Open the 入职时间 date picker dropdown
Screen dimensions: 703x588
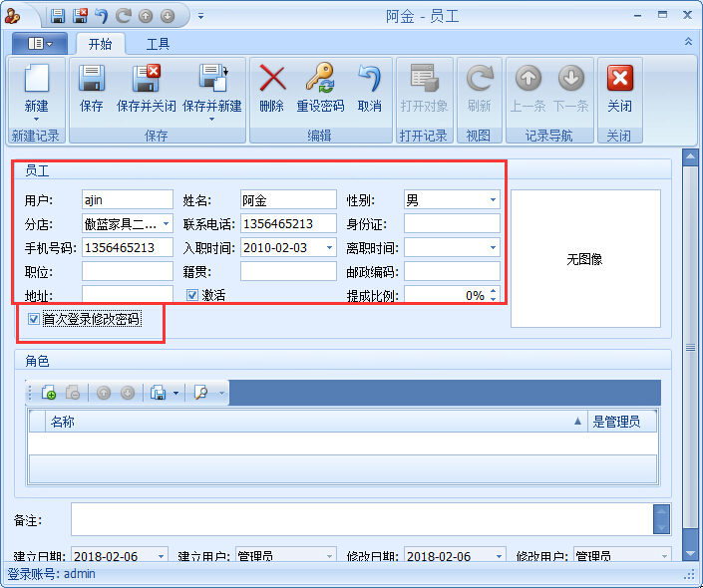pos(330,248)
